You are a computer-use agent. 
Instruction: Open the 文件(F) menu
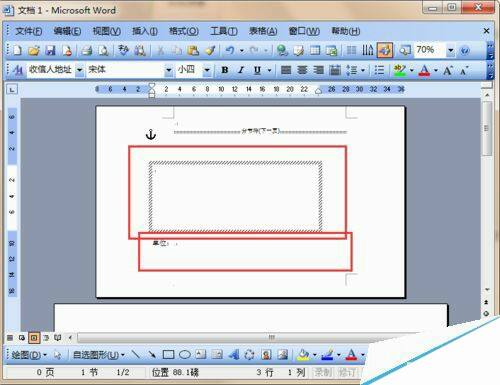coord(29,31)
